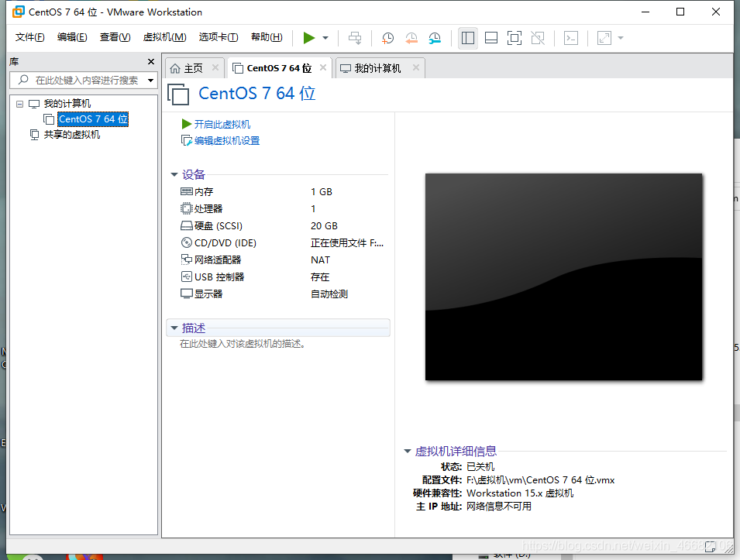Close the CentOS 7 64 位 tab
This screenshot has width=740, height=560.
323,67
